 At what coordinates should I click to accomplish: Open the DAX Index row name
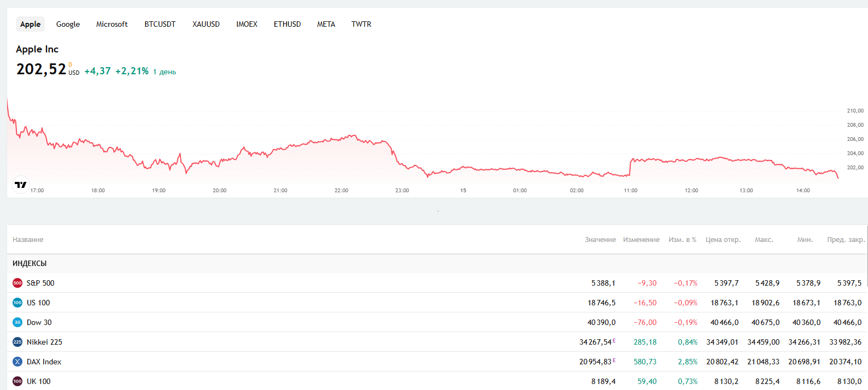pyautogui.click(x=44, y=362)
